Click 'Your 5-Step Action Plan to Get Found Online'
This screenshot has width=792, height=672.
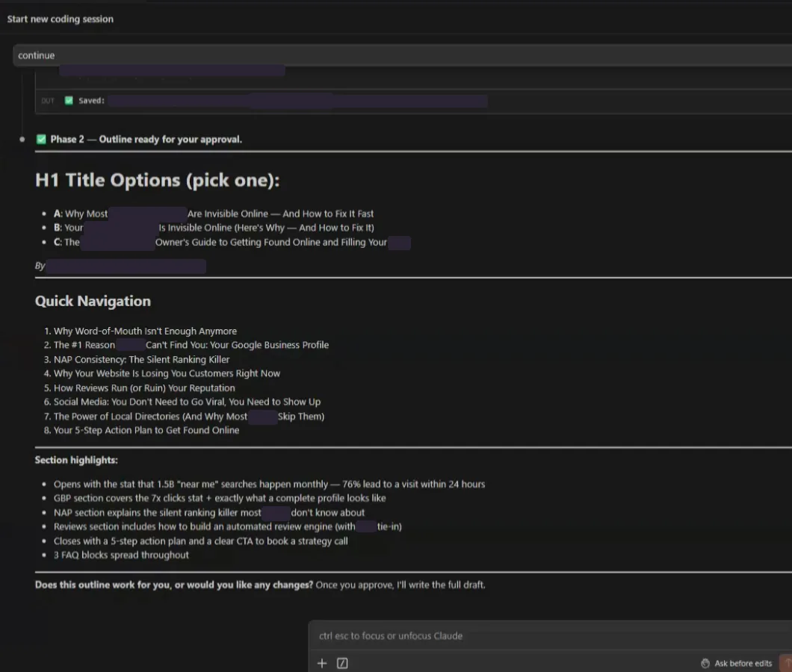point(146,430)
